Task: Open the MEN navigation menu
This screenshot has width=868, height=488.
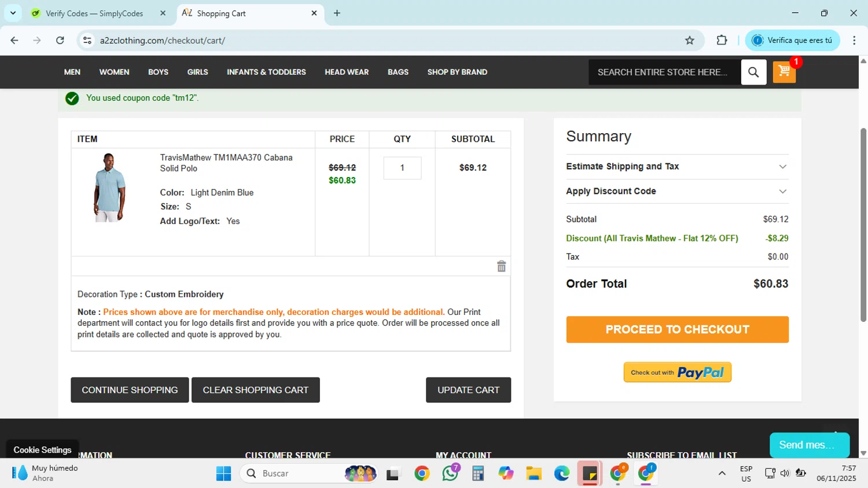Action: [x=72, y=72]
